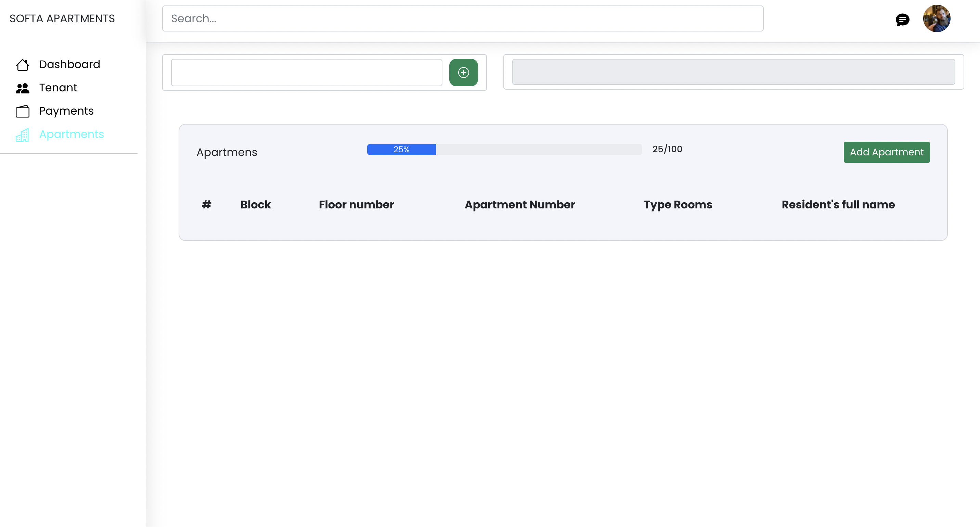Open the Dashboard menu item

69,64
